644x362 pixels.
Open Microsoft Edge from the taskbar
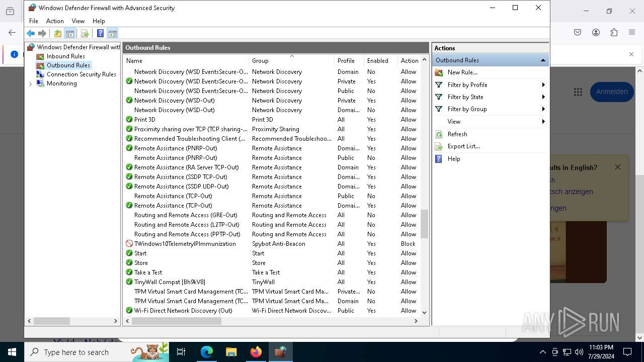[207, 352]
